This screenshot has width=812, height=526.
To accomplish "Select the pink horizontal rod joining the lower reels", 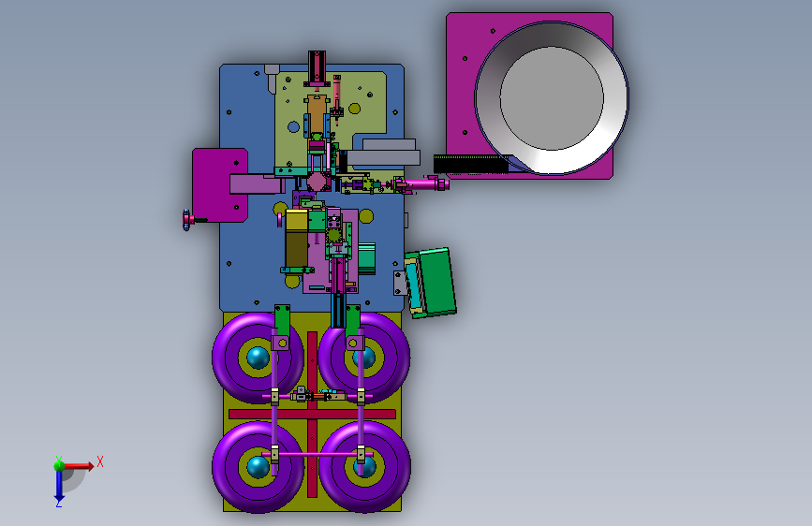I will 317,454.
